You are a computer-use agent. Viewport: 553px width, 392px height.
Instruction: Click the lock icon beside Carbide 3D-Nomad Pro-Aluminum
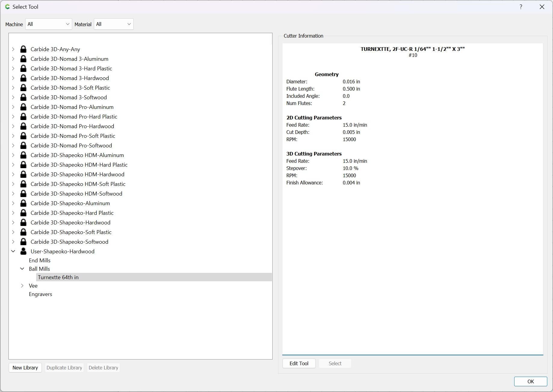pos(23,107)
